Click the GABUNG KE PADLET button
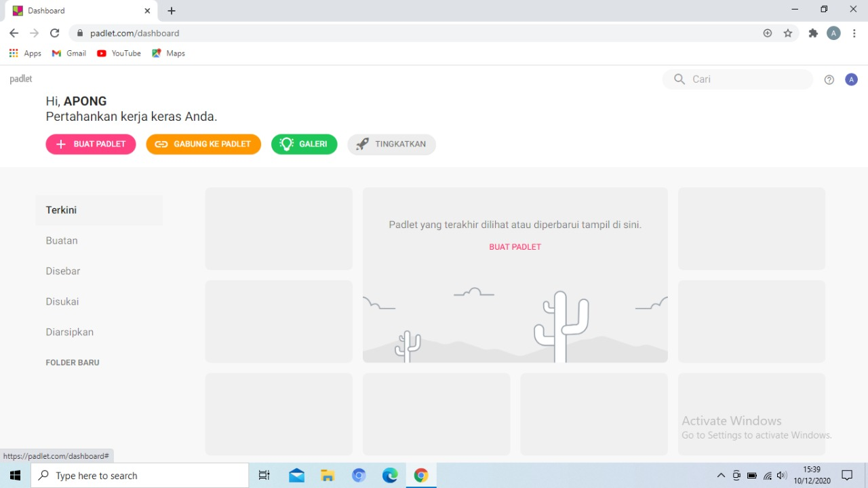The height and width of the screenshot is (488, 868). (x=203, y=144)
